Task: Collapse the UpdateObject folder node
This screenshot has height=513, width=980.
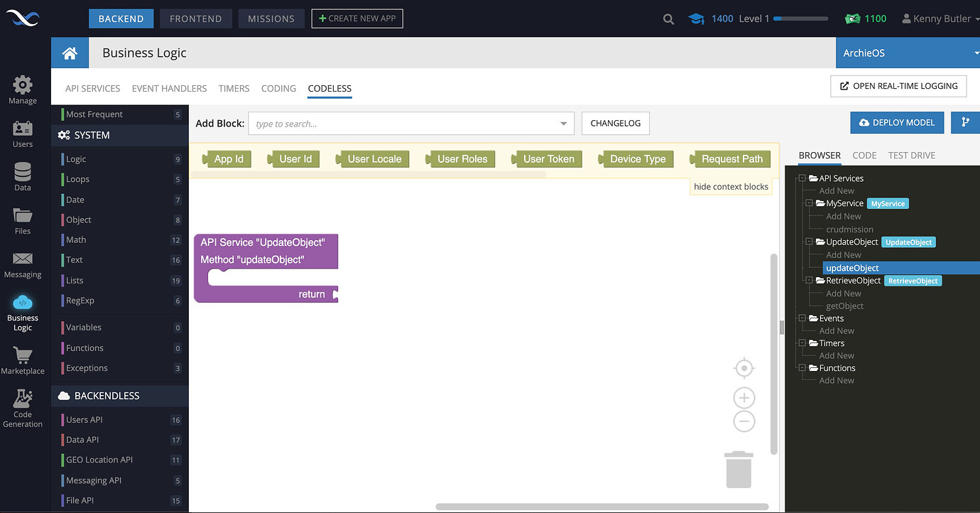Action: 810,242
